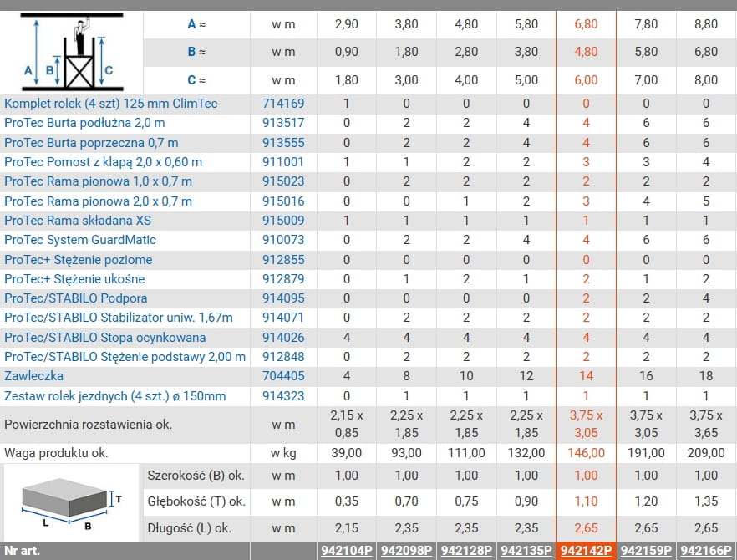This screenshot has width=737, height=560.
Task: Click ProTec/STABILO Stabilizator uniw. 1,67m
Action: (x=119, y=318)
